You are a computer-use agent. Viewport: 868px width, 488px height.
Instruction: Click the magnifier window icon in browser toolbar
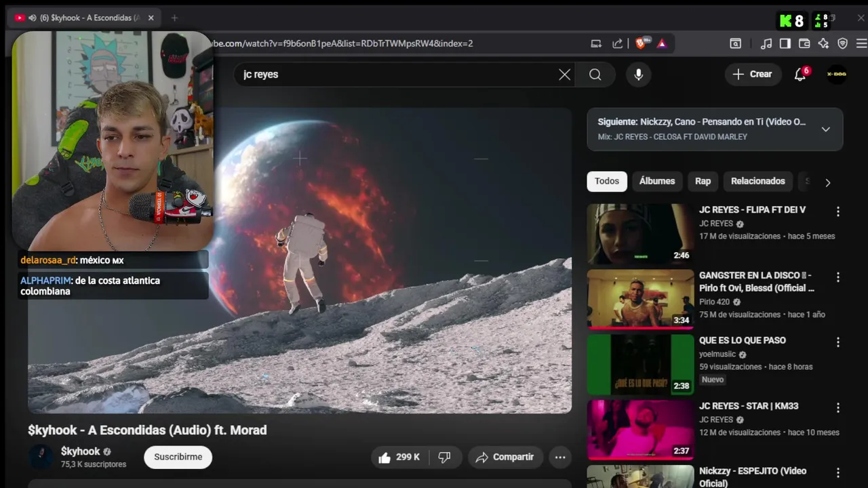[736, 43]
